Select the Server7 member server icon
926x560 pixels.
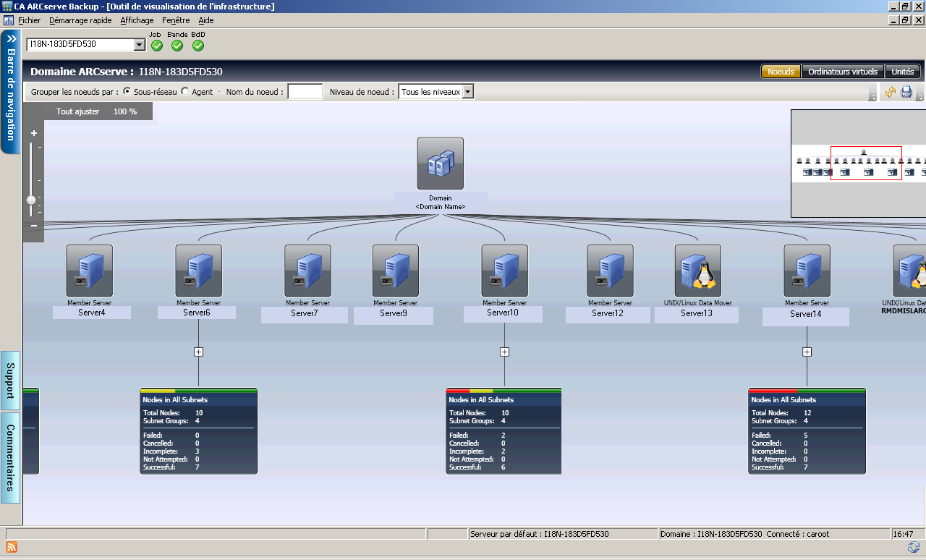(308, 271)
